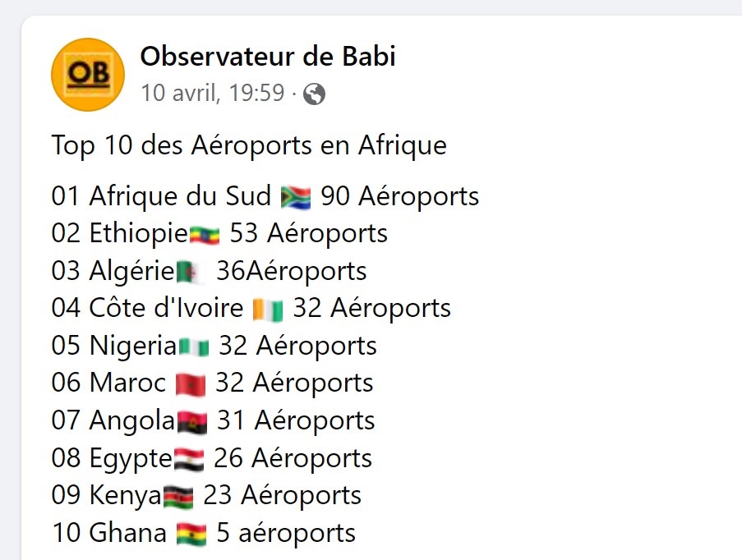Viewport: 742px width, 560px height.
Task: Click the text 5 aéroports
Action: (286, 534)
